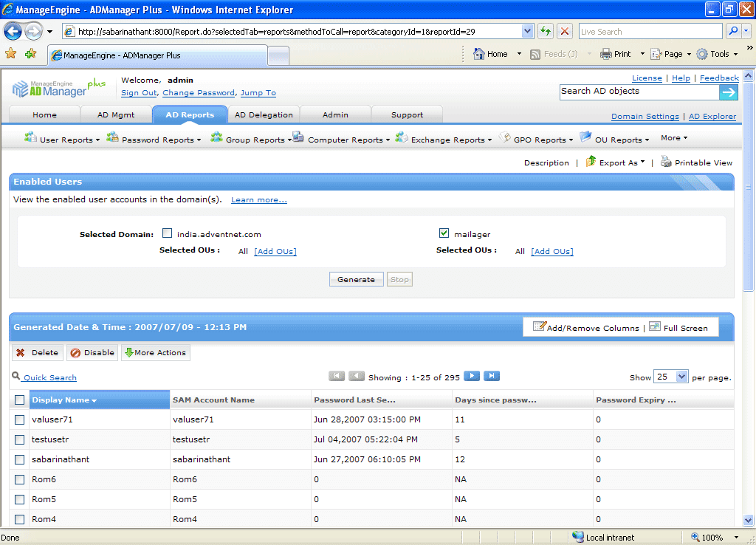Switch to the AD Mgmt tab

pyautogui.click(x=116, y=114)
